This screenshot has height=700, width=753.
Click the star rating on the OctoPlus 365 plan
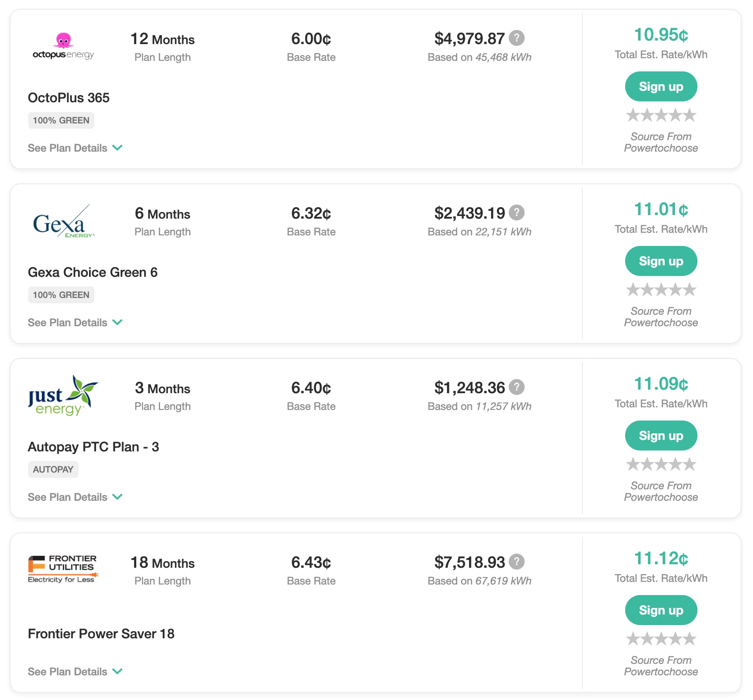tap(660, 115)
